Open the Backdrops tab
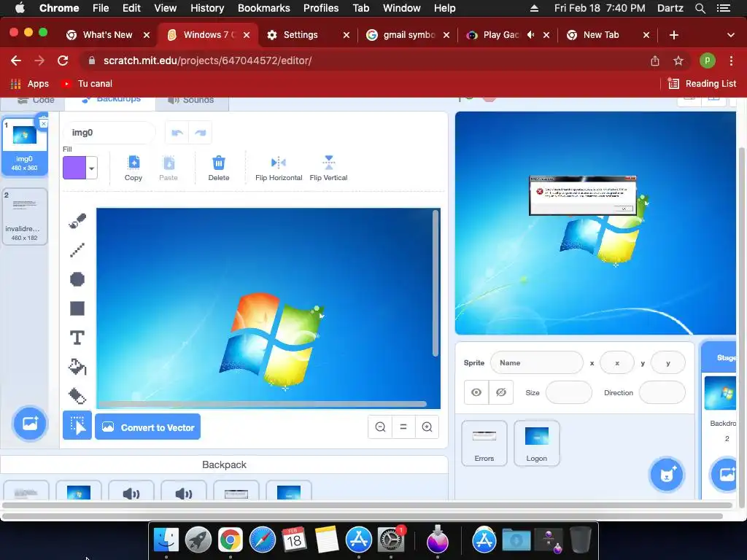 (111, 99)
